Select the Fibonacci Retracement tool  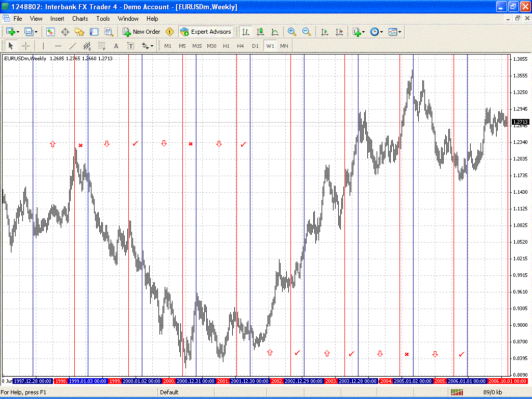click(x=87, y=46)
